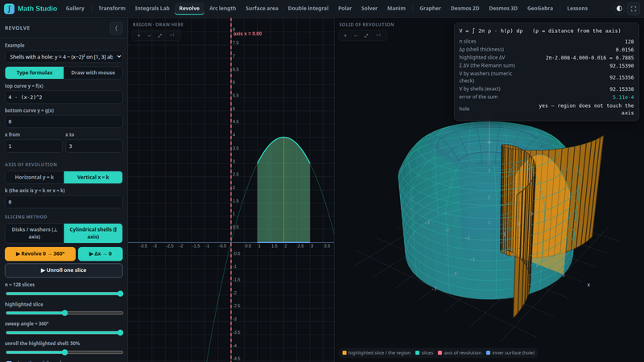The width and height of the screenshot is (644, 362).
Task: Select Draw with mouse input mode
Action: pyautogui.click(x=93, y=72)
